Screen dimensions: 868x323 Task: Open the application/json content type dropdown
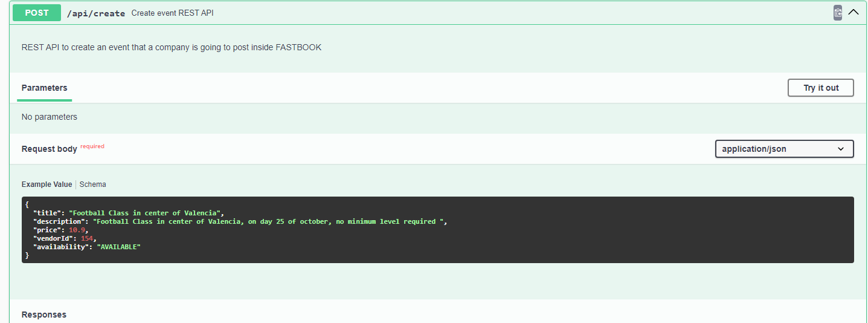pos(784,149)
